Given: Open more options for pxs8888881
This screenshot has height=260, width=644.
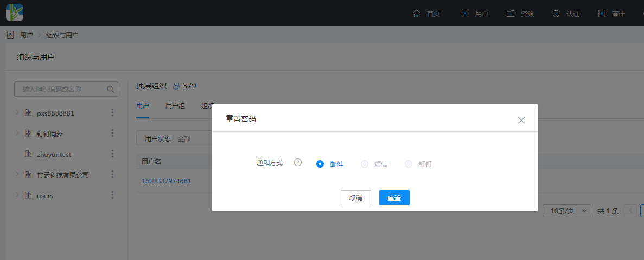Looking at the screenshot, I should click(x=112, y=112).
